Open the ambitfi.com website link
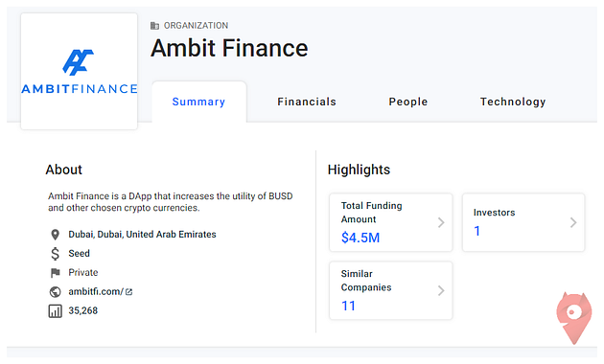This screenshot has height=364, width=604. click(x=96, y=291)
